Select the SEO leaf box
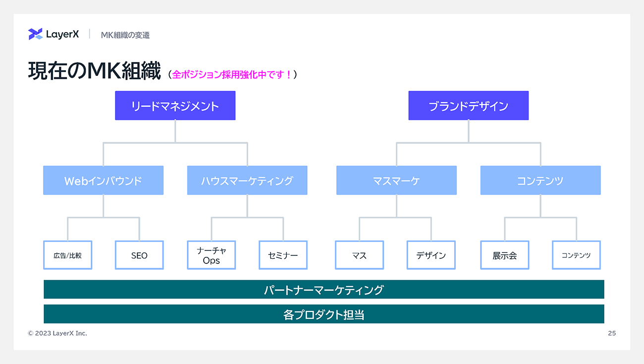Image resolution: width=644 pixels, height=364 pixels. (139, 255)
